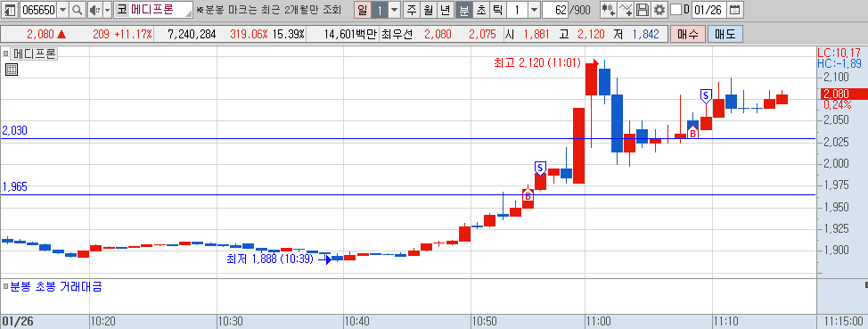Click the interval value field showing 1

click(x=517, y=10)
